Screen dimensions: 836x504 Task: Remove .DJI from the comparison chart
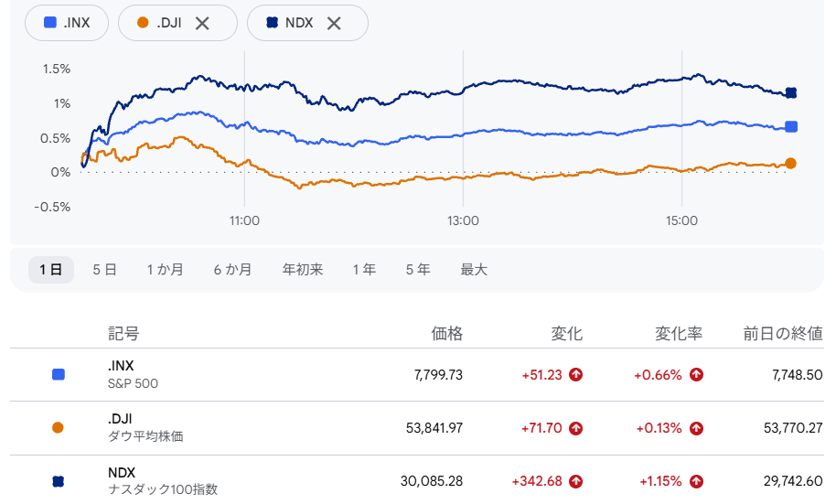202,23
